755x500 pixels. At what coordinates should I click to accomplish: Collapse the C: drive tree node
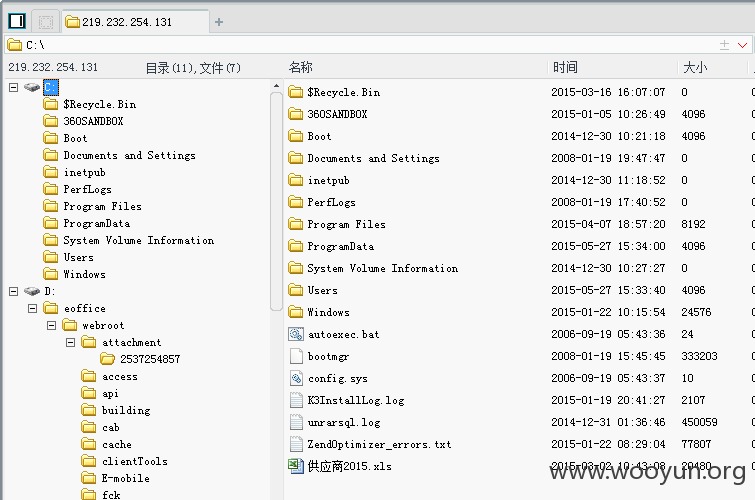[13, 87]
